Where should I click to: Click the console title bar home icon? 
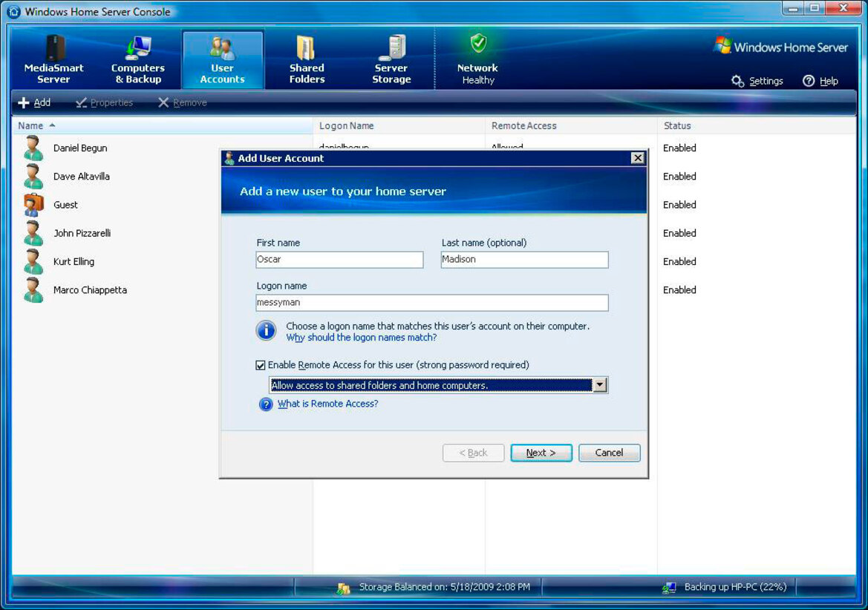(x=14, y=12)
